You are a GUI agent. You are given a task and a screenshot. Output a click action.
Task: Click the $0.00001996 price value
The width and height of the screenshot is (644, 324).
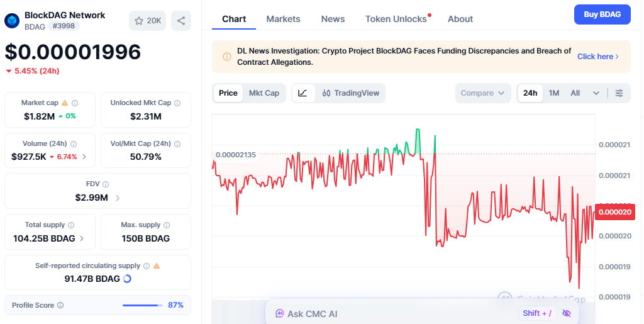tap(73, 52)
